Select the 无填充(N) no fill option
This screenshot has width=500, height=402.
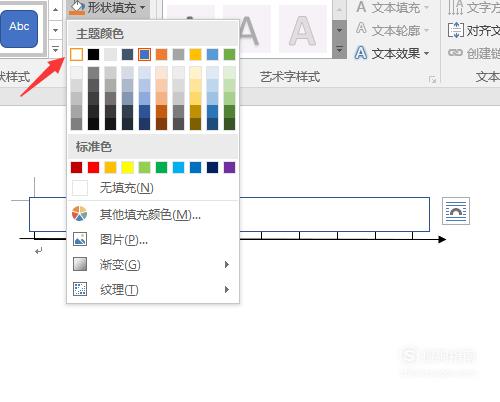tap(153, 188)
